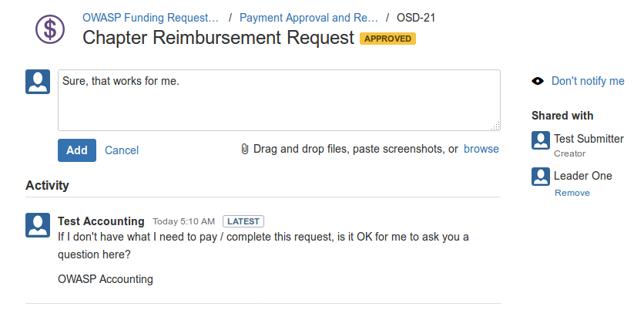Screen dimensions: 644x310
Task: Click inside the comment text area
Action: tap(277, 100)
